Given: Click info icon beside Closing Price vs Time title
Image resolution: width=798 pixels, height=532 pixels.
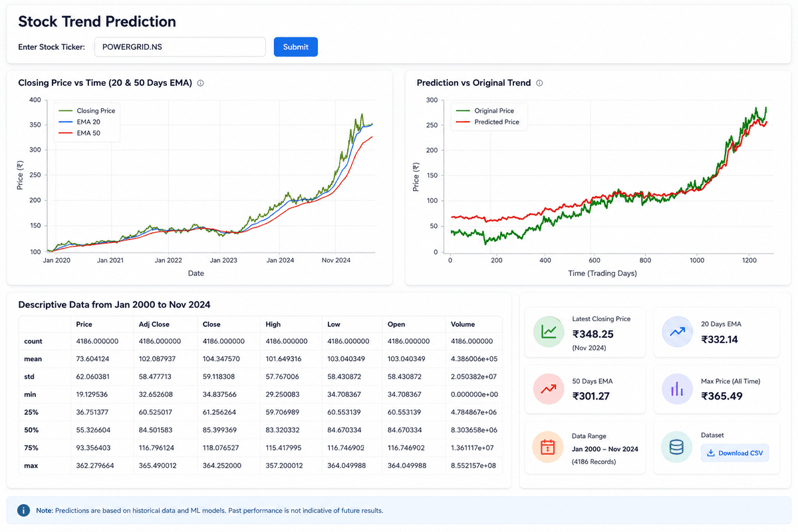Looking at the screenshot, I should click(200, 83).
